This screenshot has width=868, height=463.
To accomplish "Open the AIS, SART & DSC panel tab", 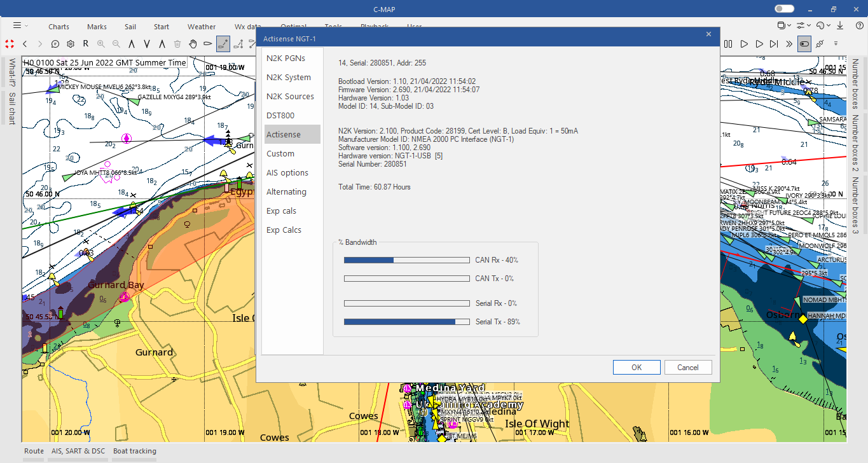I will click(78, 451).
